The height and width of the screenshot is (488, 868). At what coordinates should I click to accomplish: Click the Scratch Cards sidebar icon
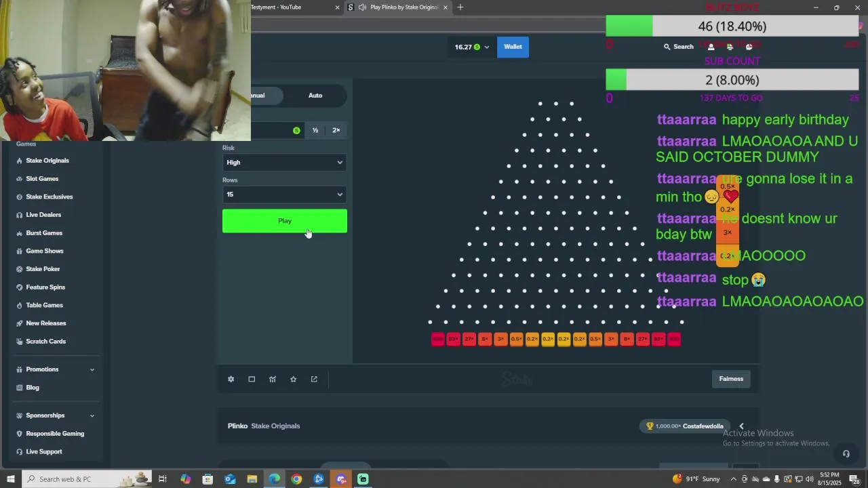click(20, 342)
